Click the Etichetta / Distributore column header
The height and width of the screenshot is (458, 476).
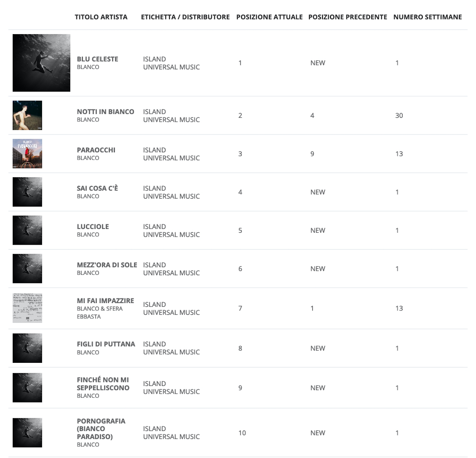(x=185, y=17)
